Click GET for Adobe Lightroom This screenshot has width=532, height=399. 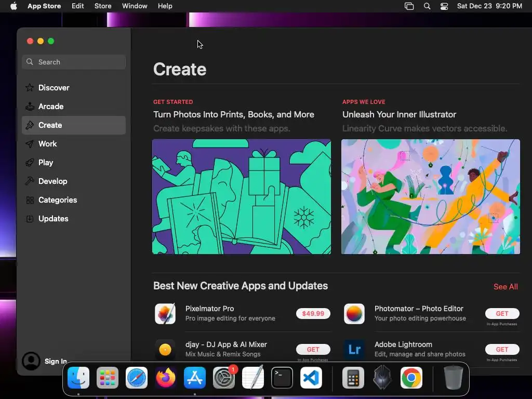tap(502, 350)
